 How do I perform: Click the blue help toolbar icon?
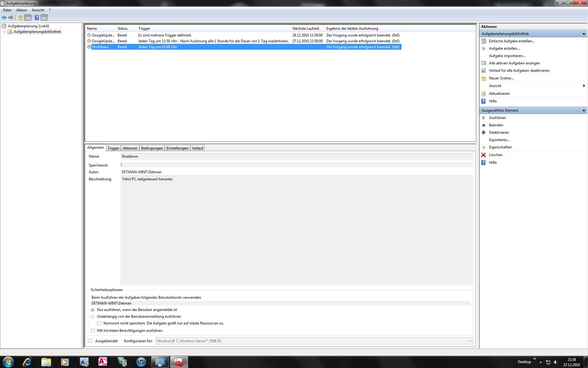tap(37, 18)
